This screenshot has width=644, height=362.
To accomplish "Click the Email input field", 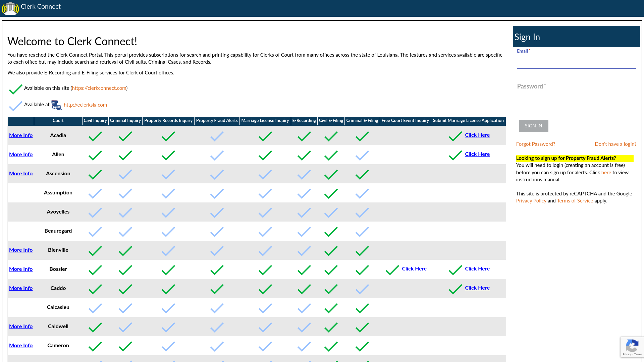I will (576, 62).
